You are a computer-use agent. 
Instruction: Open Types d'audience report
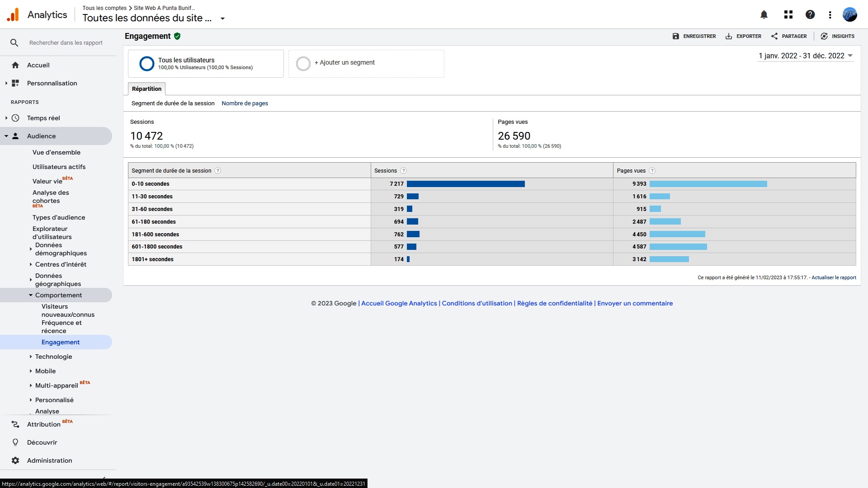click(x=59, y=217)
